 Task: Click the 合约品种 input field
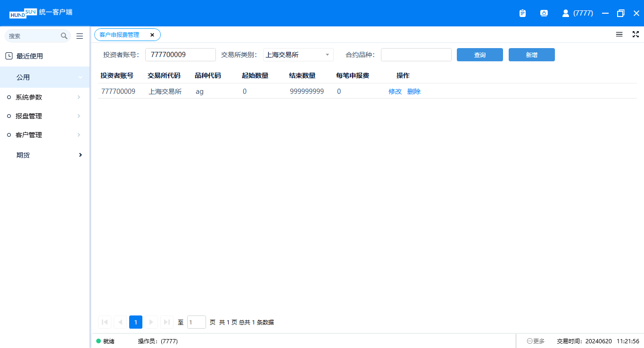(416, 55)
